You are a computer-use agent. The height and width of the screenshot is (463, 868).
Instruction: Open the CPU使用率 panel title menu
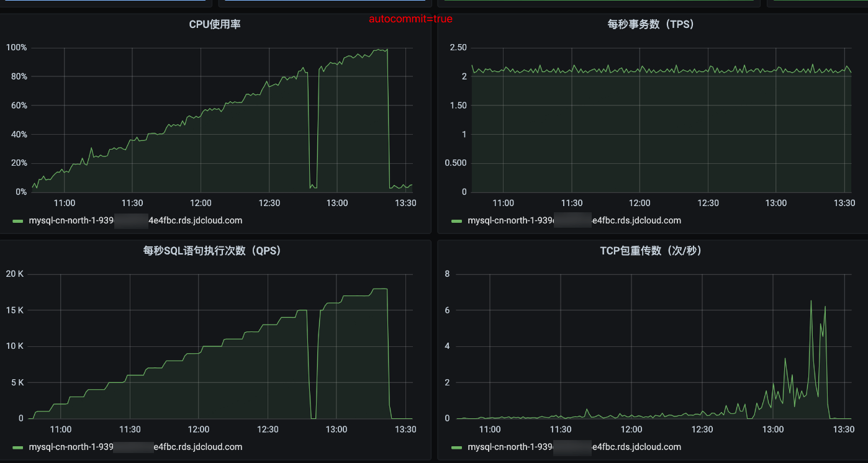click(215, 25)
